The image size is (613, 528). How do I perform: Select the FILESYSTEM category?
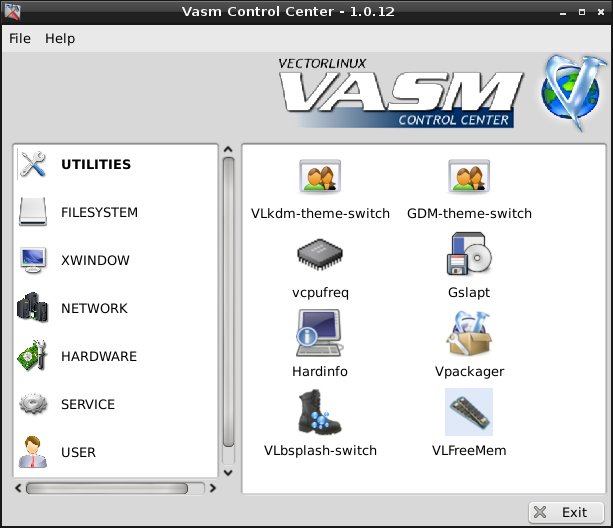coord(99,213)
